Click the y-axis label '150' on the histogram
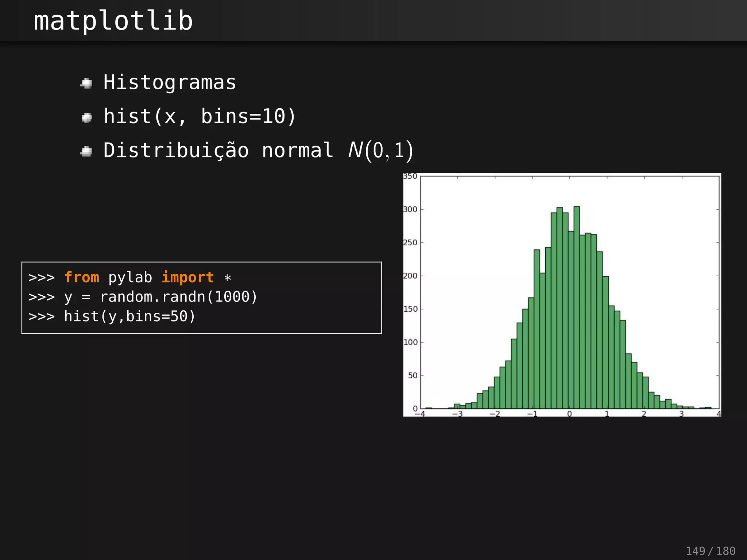The height and width of the screenshot is (560, 747). [x=410, y=309]
